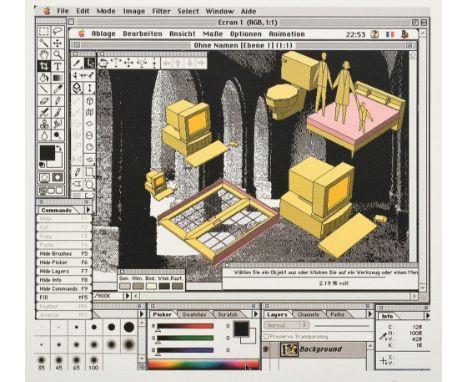Click the Hide Commands command button

pyautogui.click(x=64, y=289)
